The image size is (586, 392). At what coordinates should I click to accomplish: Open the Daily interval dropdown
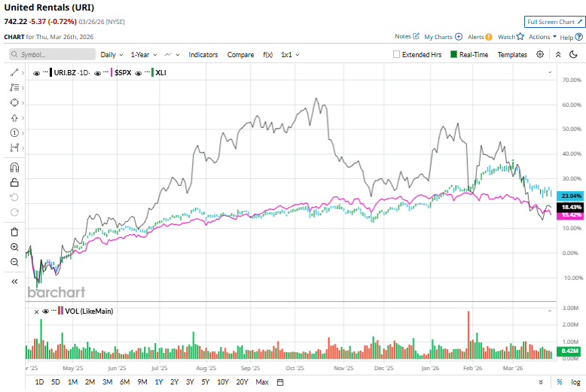point(111,54)
